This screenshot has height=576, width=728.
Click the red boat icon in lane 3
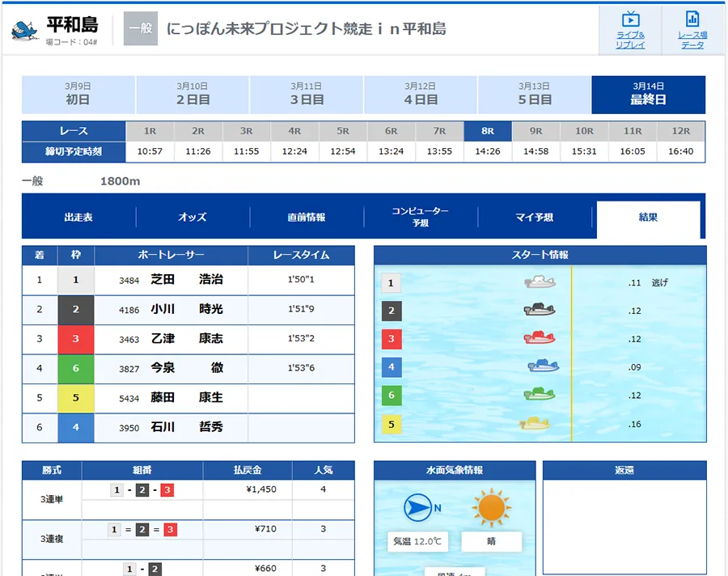click(x=539, y=338)
